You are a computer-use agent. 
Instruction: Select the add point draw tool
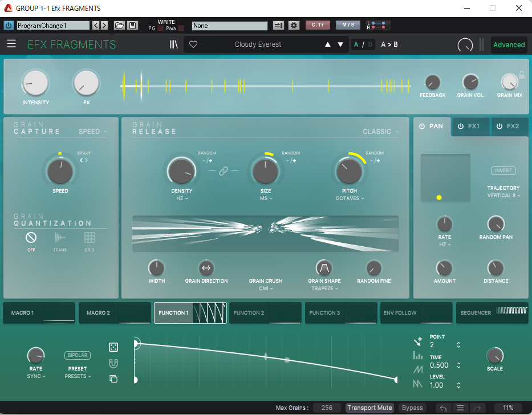[418, 341]
